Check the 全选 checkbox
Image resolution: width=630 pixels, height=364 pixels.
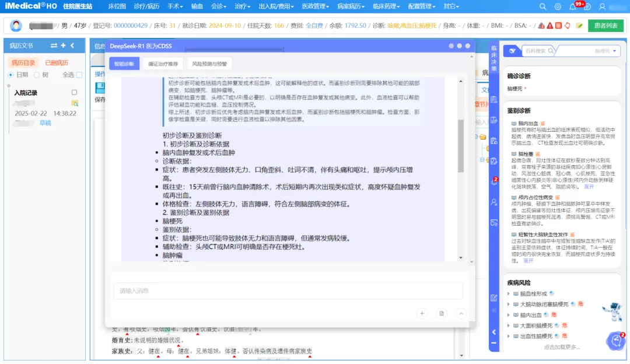79,75
